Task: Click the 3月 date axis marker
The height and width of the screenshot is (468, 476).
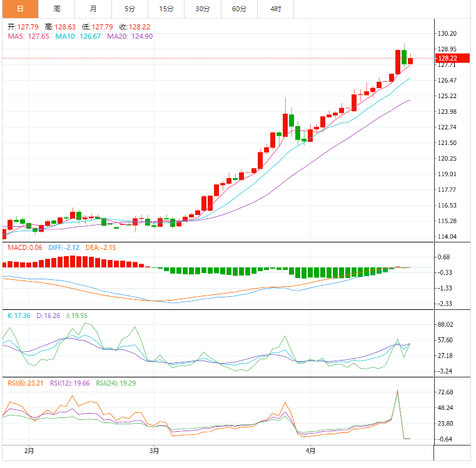Action: click(x=154, y=450)
